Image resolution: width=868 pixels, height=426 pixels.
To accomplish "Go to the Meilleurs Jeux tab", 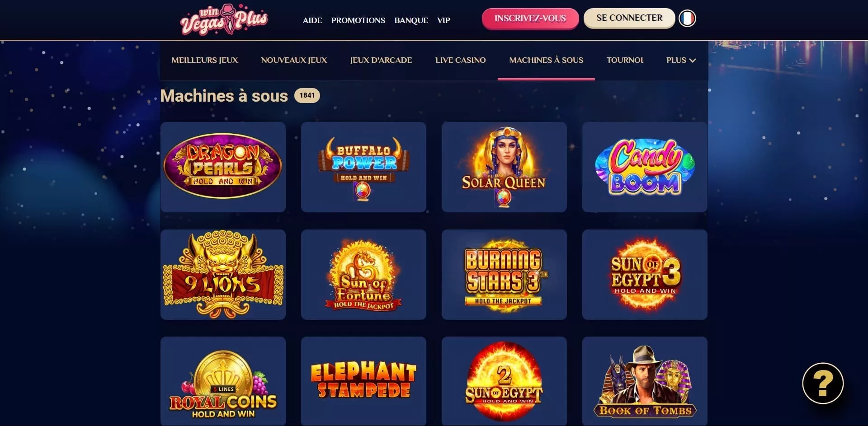I will 204,60.
